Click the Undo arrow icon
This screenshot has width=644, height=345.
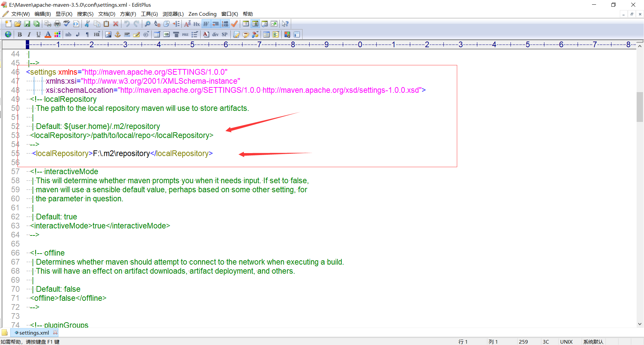(x=127, y=24)
